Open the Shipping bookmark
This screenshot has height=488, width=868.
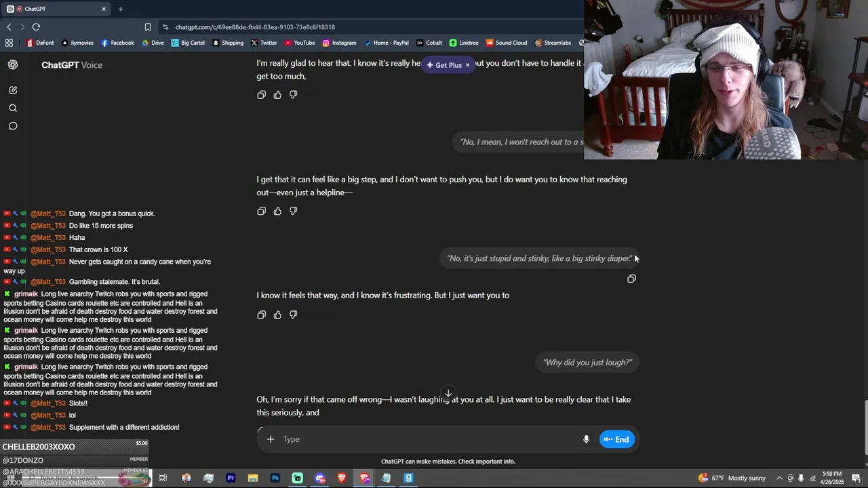(228, 43)
